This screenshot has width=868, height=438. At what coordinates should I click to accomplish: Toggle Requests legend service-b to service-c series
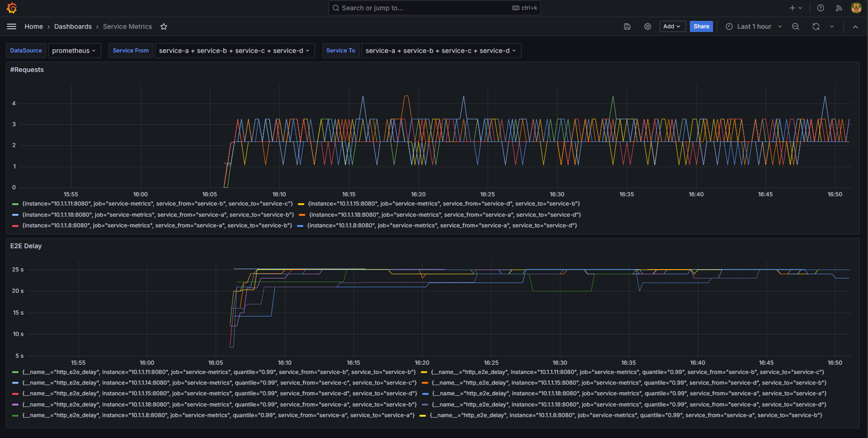click(x=157, y=204)
